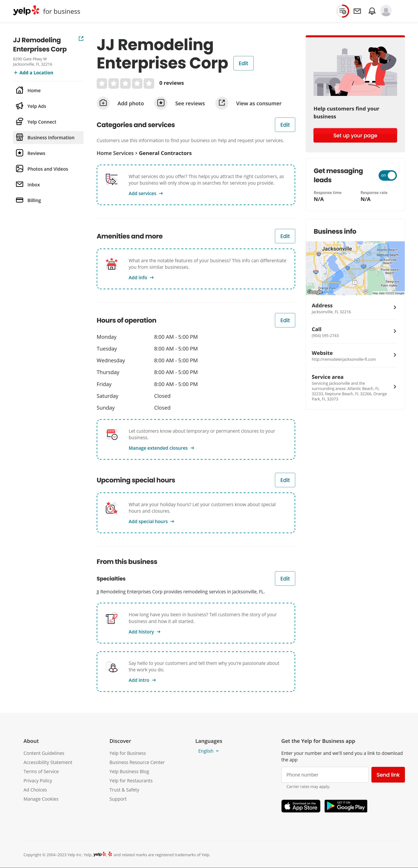418x868 pixels.
Task: Expand the Website row chevron
Action: click(x=395, y=355)
